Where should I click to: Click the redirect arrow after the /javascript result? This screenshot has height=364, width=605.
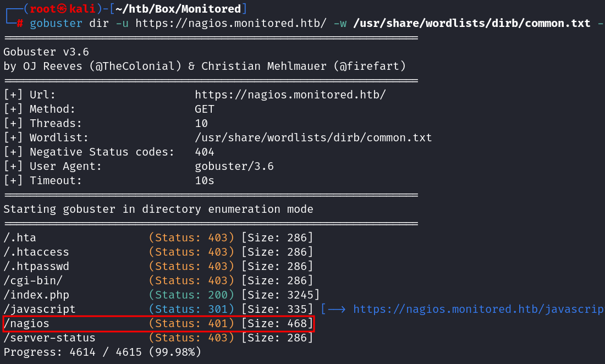[x=335, y=310]
